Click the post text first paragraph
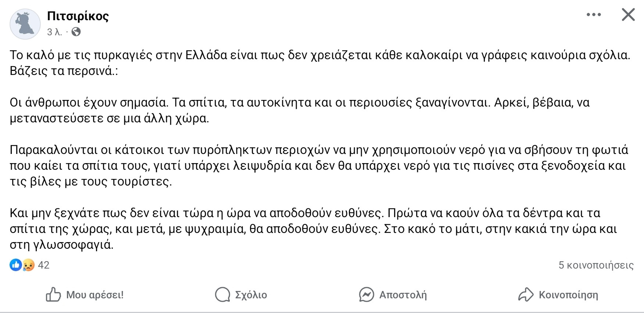644x313 pixels. click(x=320, y=62)
